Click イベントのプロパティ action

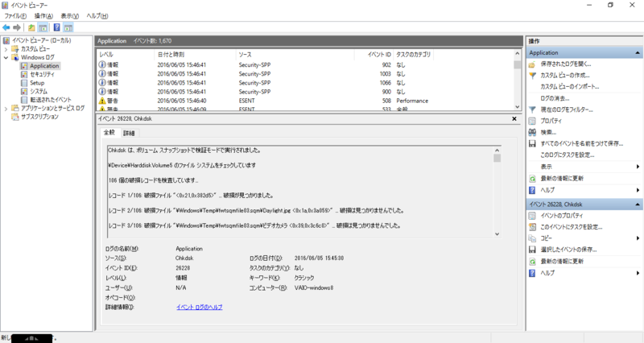click(x=561, y=216)
